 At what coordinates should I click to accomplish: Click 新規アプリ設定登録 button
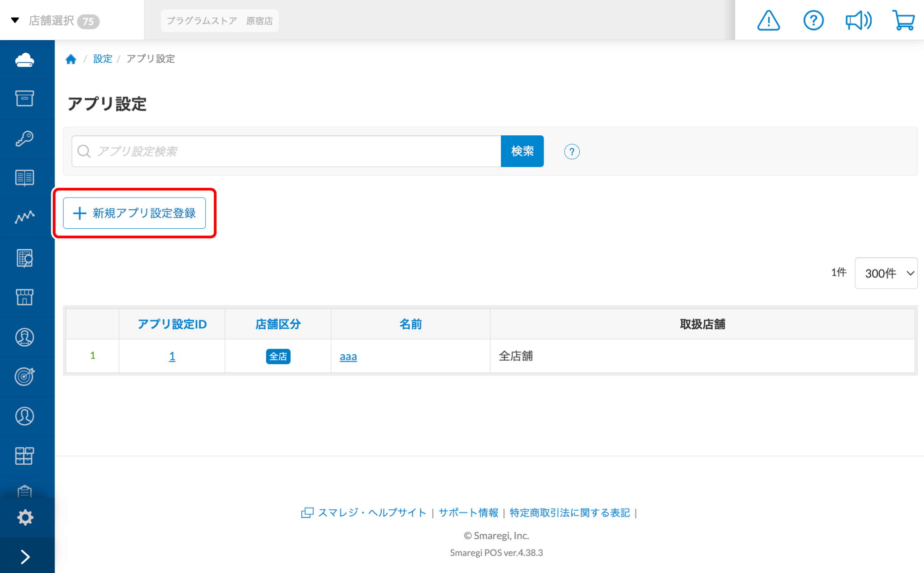click(134, 213)
